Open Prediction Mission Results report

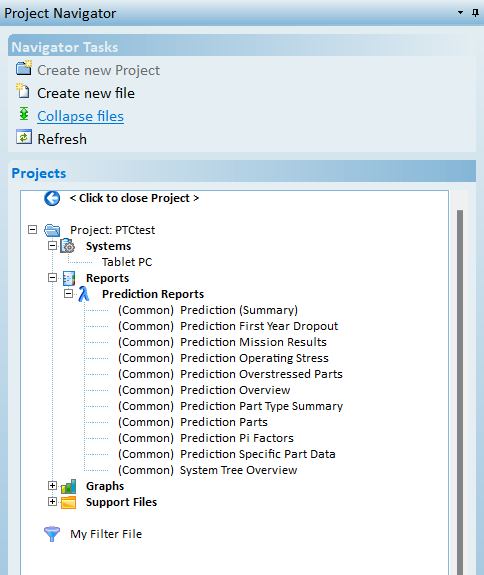coord(222,342)
